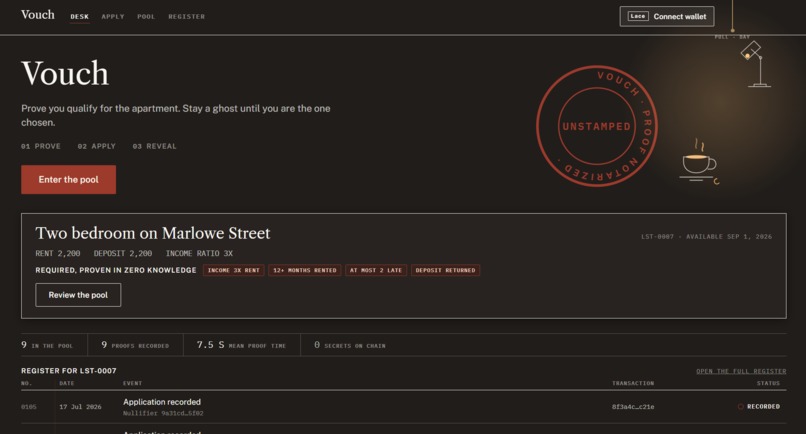Click the INCOME 3X RENT requirement tag
This screenshot has width=806, height=434.
(x=233, y=270)
